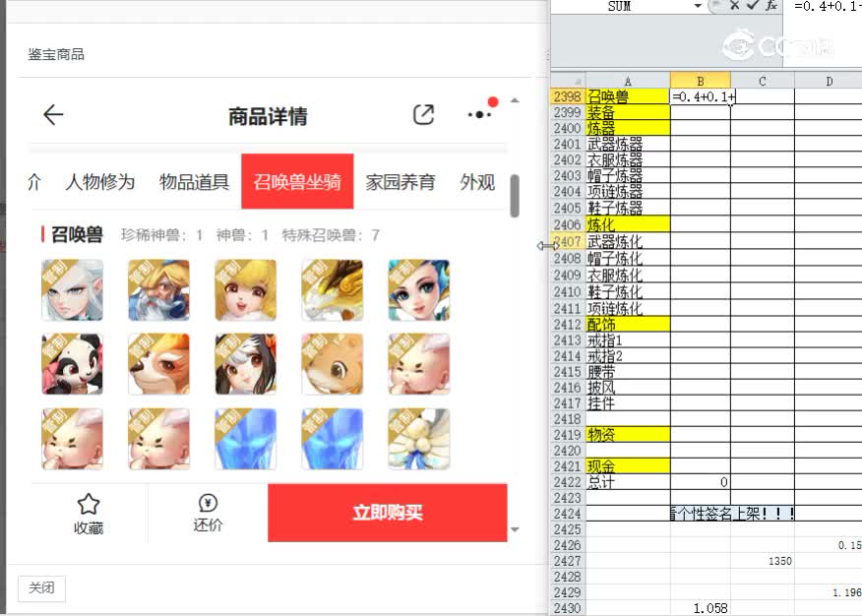
Task: Click the 关闭 button at bottom left
Action: (x=40, y=587)
